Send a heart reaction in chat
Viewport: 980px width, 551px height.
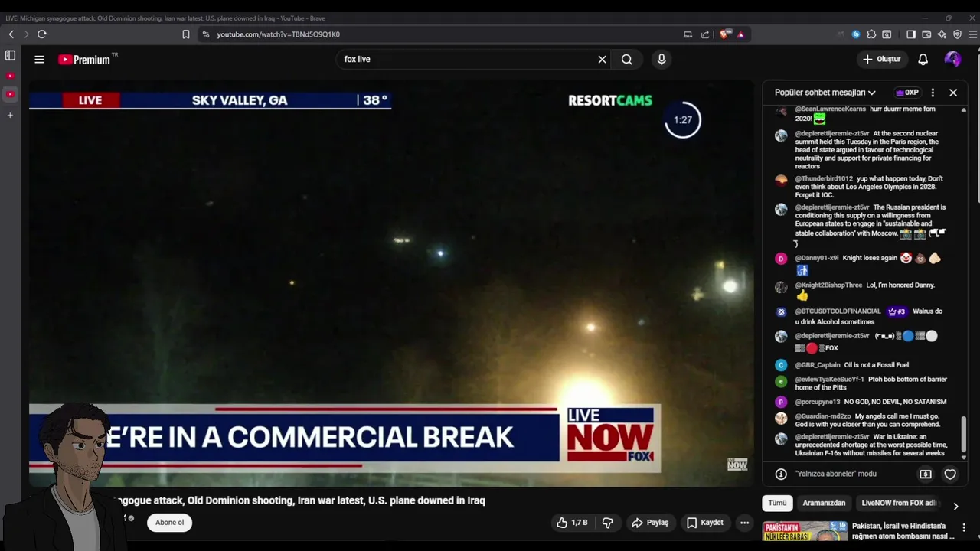950,474
